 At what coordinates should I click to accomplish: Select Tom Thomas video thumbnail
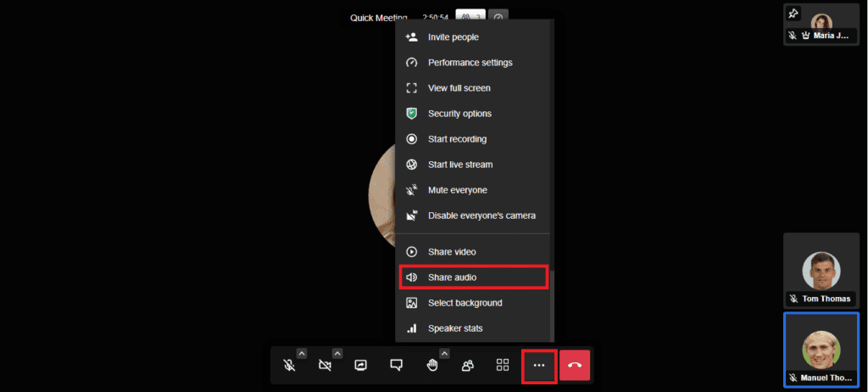pyautogui.click(x=821, y=271)
